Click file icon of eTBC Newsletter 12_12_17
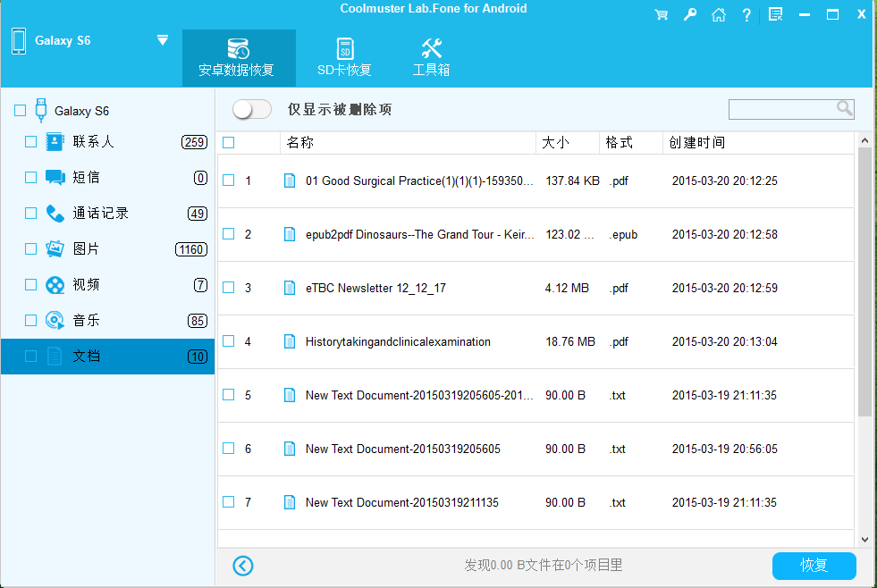This screenshot has height=588, width=877. pyautogui.click(x=290, y=288)
